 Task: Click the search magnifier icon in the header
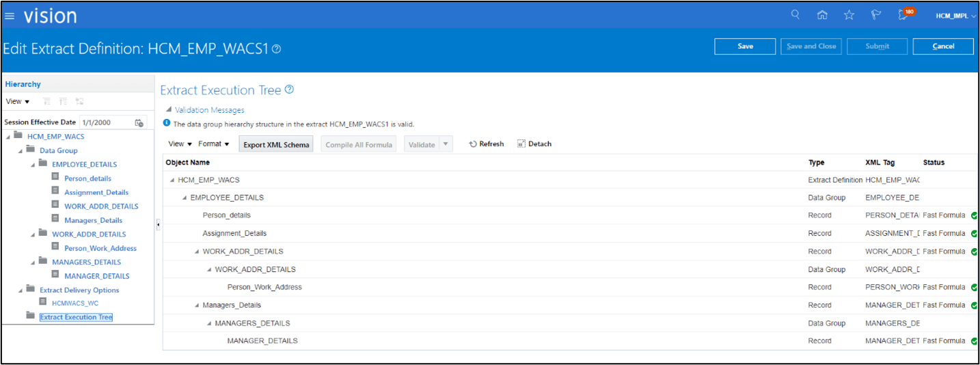(x=795, y=15)
